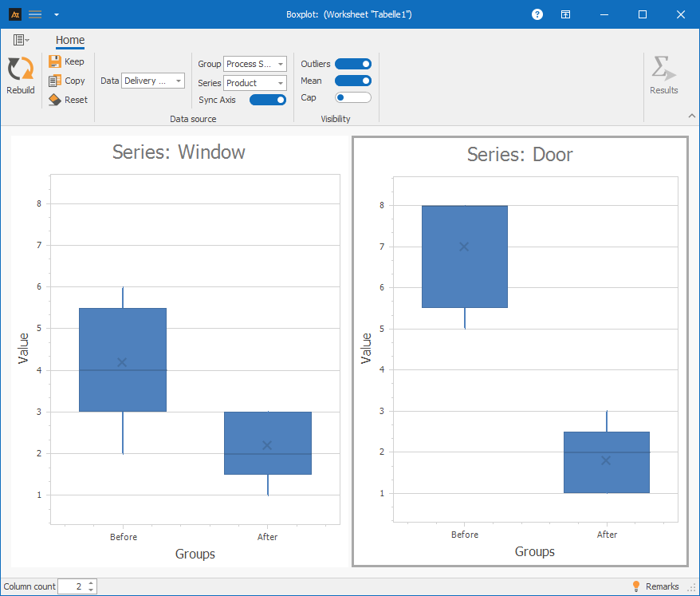
Task: Disable the Outliers visibility toggle
Action: tap(353, 64)
